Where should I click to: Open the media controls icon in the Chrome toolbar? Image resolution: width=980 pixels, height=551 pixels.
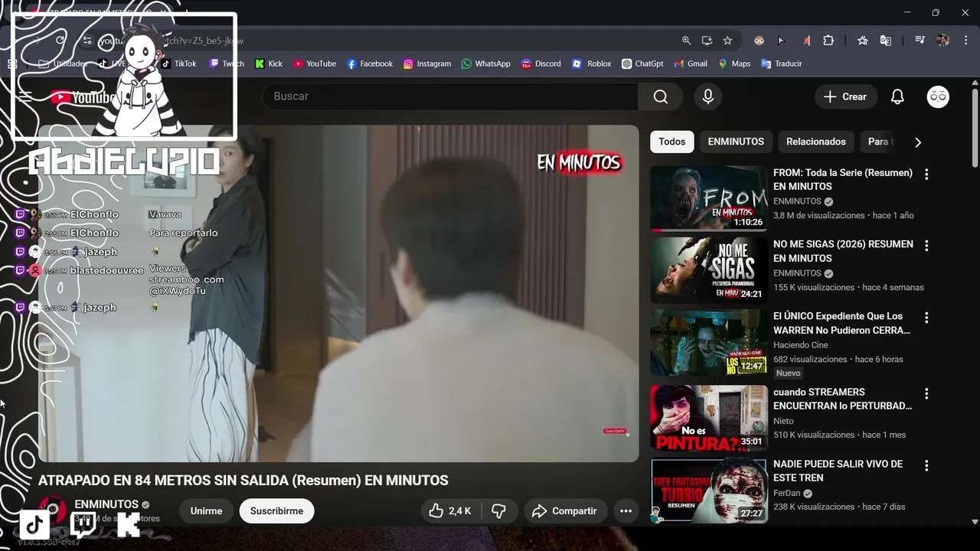[x=920, y=41]
